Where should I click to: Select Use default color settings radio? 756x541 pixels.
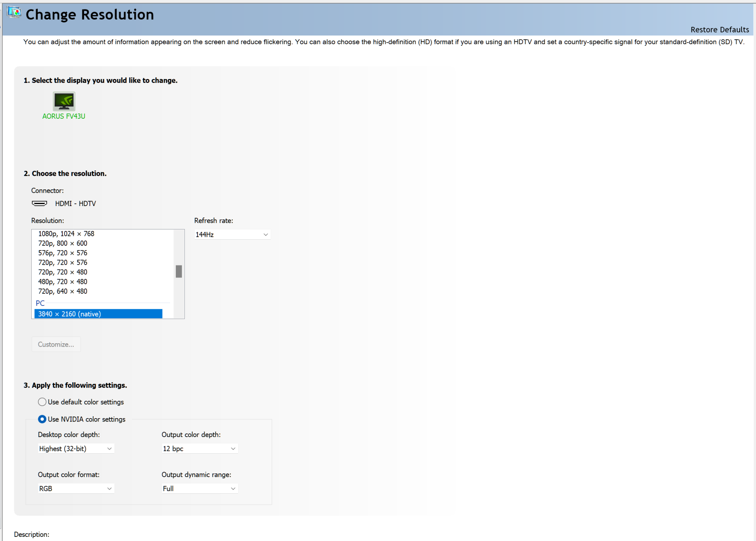(x=42, y=402)
